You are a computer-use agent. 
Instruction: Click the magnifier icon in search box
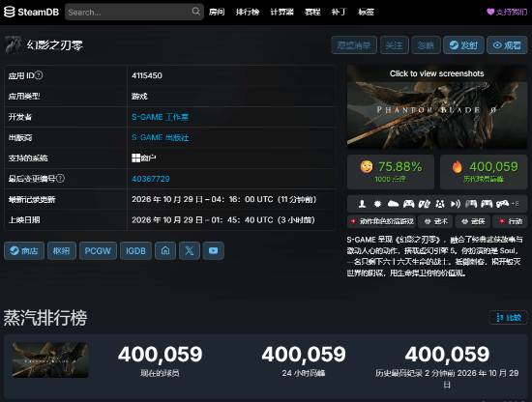(195, 12)
